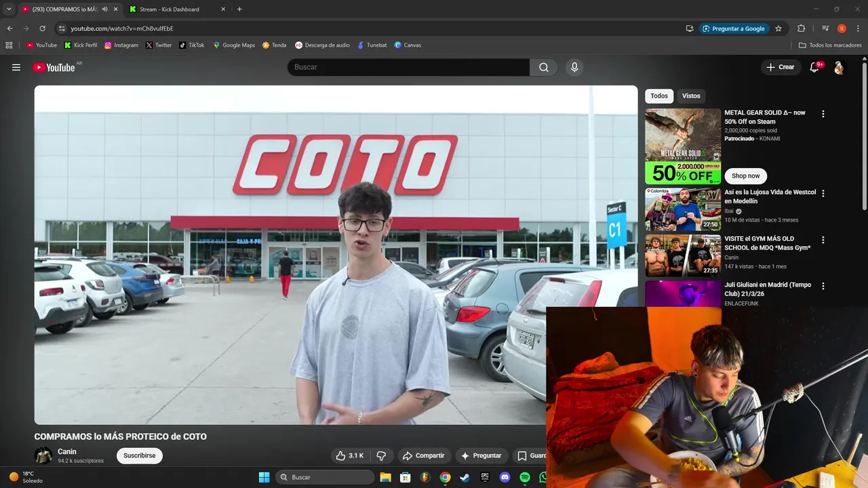This screenshot has height=488, width=868.
Task: Click the Windows taskbar Buscar search box
Action: pos(325,477)
